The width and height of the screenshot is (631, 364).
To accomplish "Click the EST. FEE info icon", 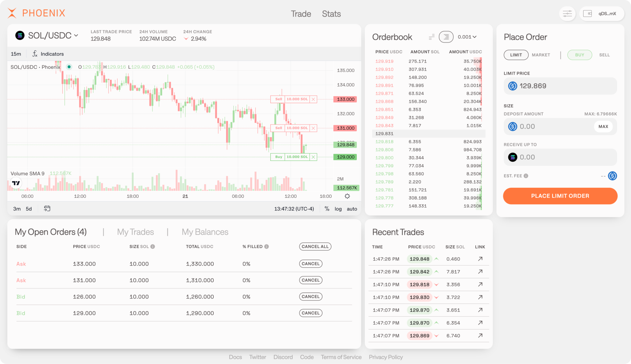I will (x=526, y=176).
